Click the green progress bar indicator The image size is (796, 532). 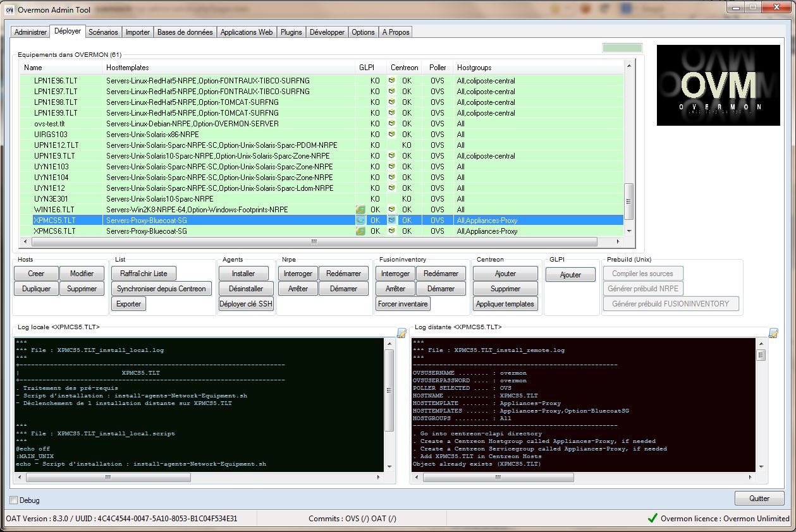click(622, 48)
